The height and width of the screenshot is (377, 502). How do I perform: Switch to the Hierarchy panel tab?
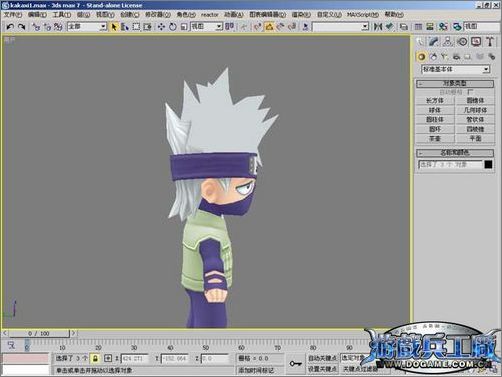[x=448, y=42]
